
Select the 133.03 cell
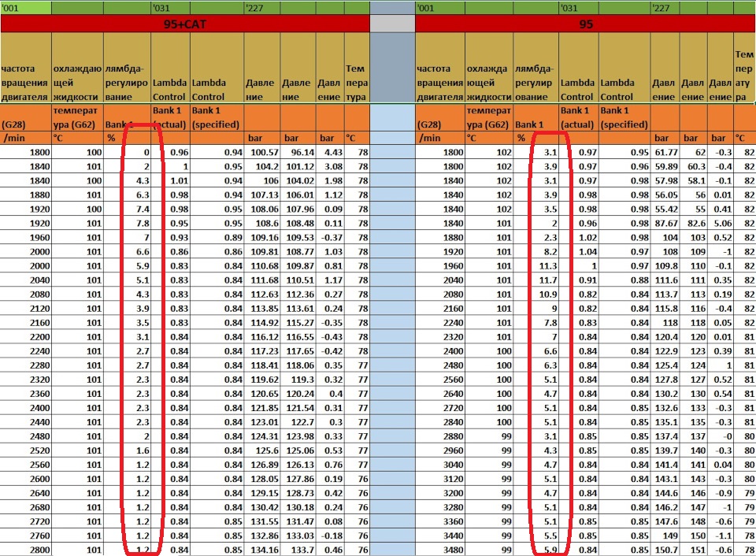298,536
